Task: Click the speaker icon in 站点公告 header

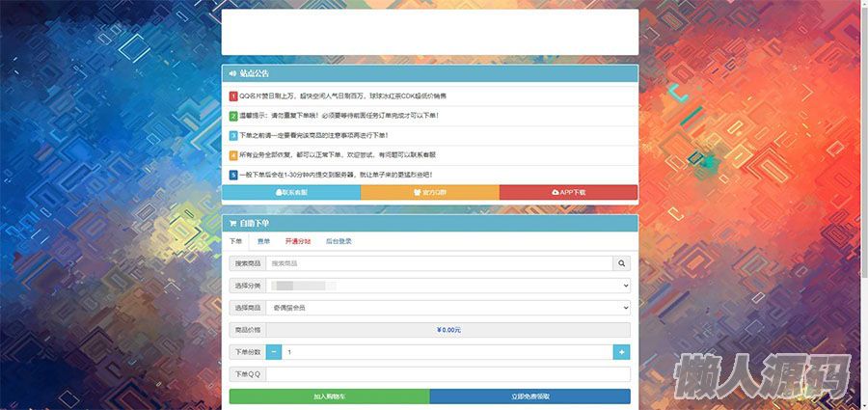Action: tap(232, 73)
